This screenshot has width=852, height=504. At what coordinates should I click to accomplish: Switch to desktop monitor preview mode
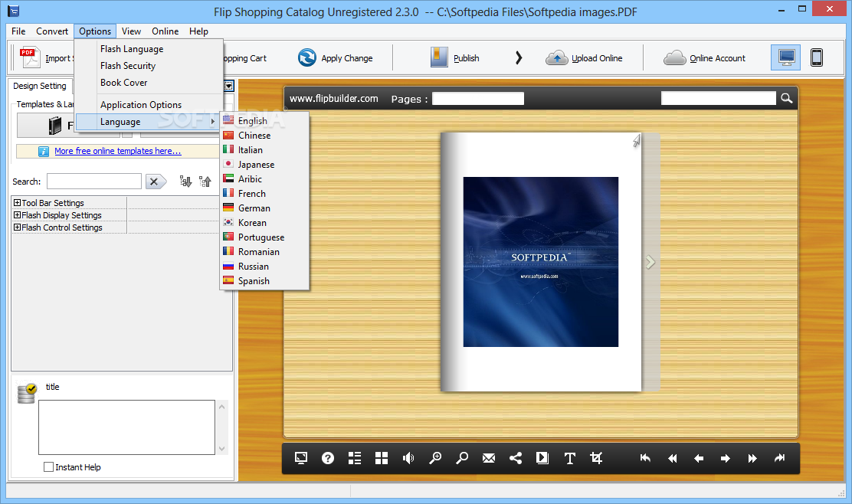click(785, 57)
